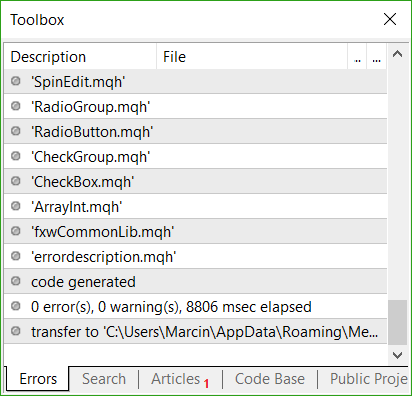Select the 'CheckBox.mqh' log row

click(196, 181)
